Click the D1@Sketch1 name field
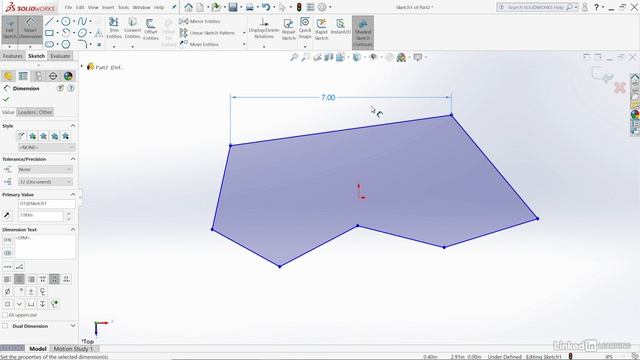The width and height of the screenshot is (640, 360). [47, 203]
